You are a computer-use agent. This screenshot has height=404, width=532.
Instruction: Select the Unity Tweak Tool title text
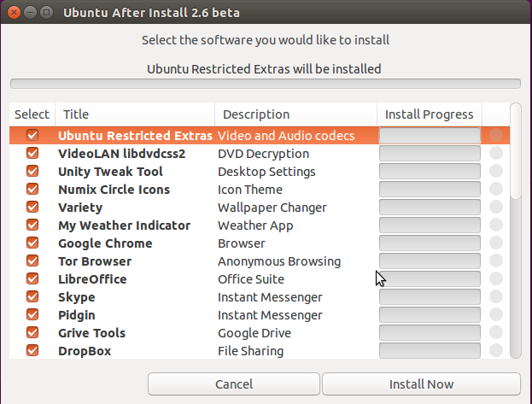coord(110,172)
